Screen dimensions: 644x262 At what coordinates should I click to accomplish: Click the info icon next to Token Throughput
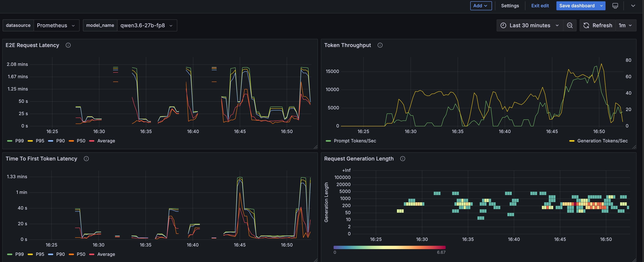point(380,45)
